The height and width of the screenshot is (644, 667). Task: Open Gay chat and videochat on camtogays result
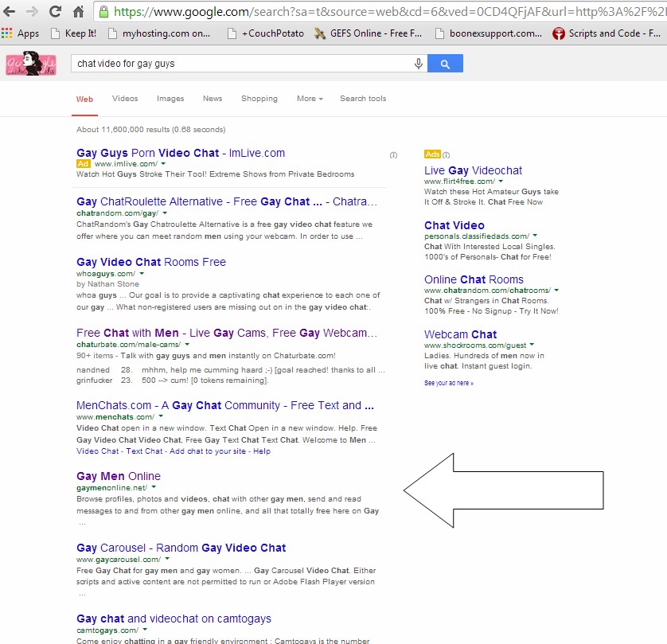174,619
